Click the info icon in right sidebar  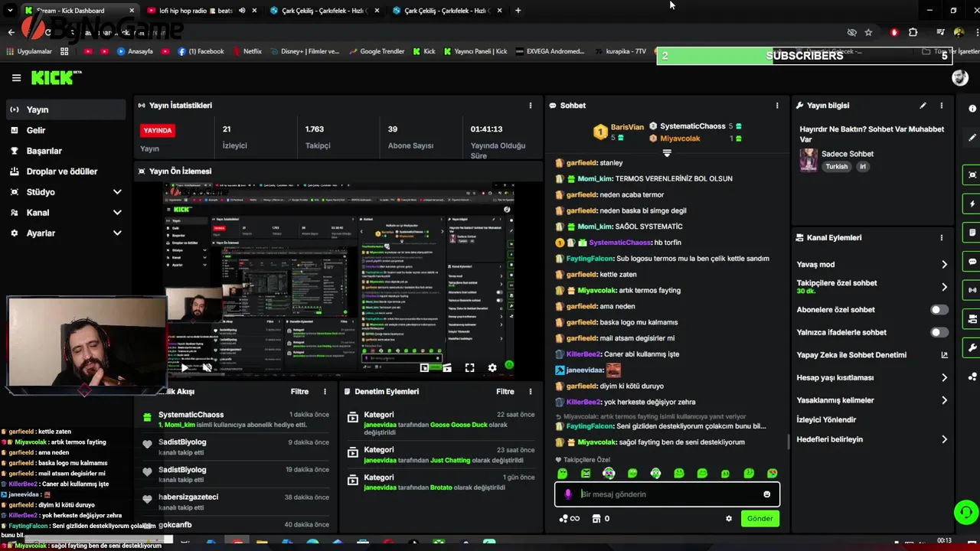972,109
